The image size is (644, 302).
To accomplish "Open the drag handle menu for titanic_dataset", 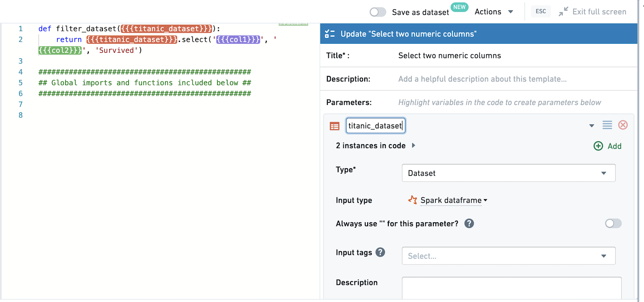I will 607,125.
